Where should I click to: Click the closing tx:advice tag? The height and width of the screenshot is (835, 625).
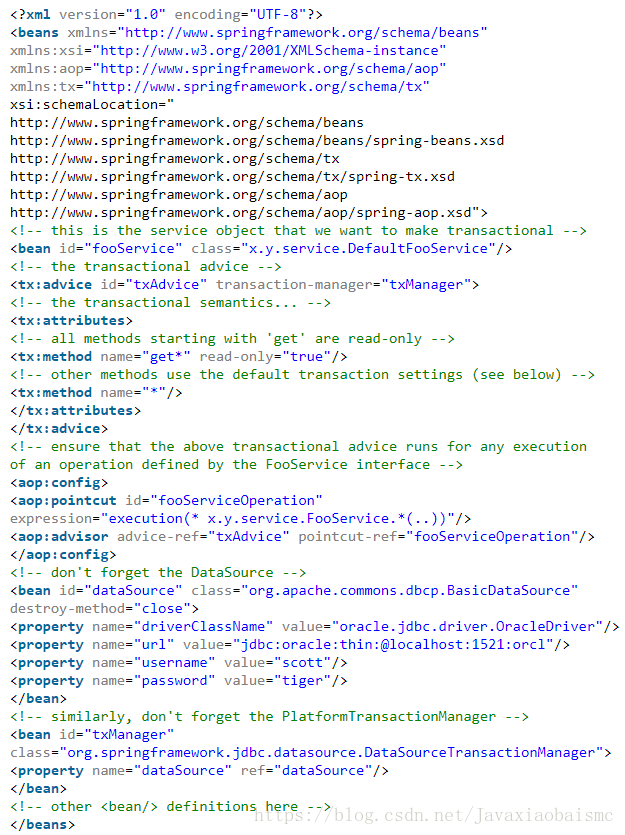[x=59, y=429]
